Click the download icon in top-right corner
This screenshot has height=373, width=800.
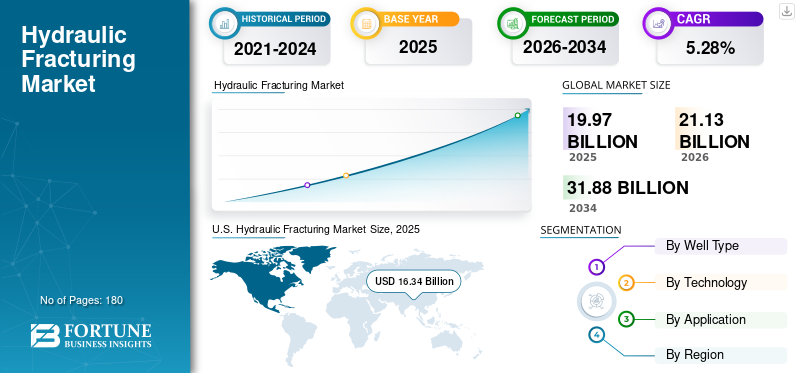tap(786, 11)
